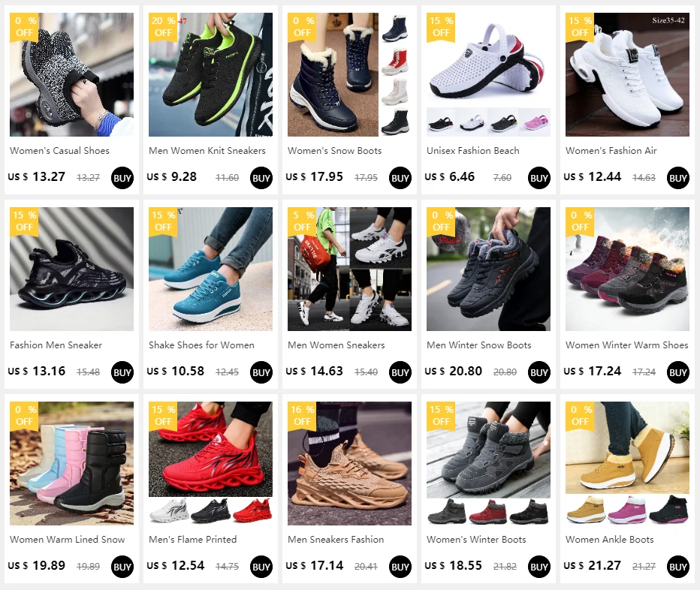Click BUY for Unisex Fashion Beach
This screenshot has width=700, height=590.
click(539, 178)
